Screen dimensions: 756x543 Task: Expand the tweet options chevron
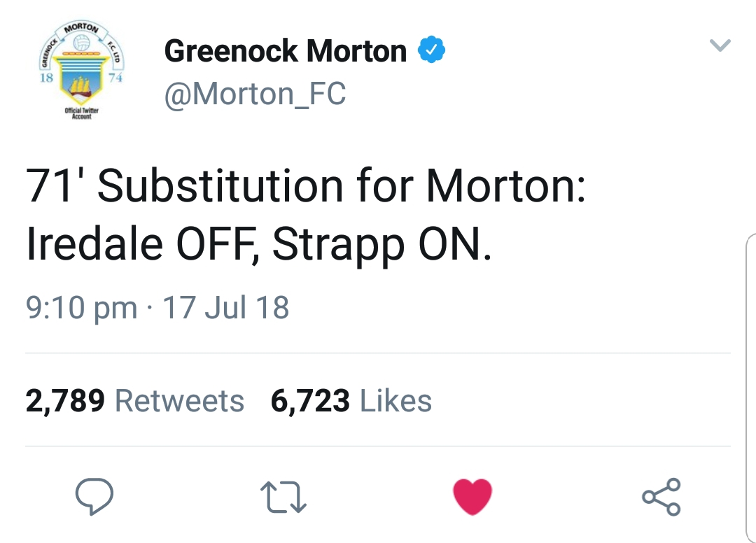720,45
